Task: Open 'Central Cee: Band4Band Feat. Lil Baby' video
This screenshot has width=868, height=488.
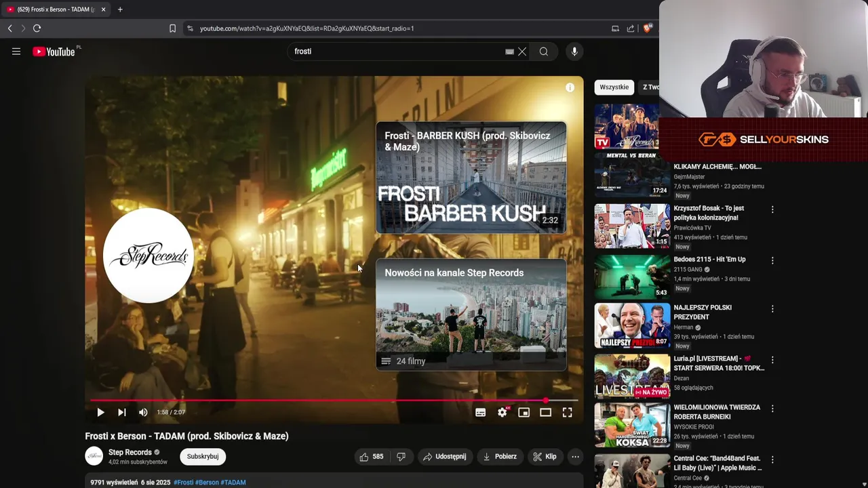Action: click(717, 463)
